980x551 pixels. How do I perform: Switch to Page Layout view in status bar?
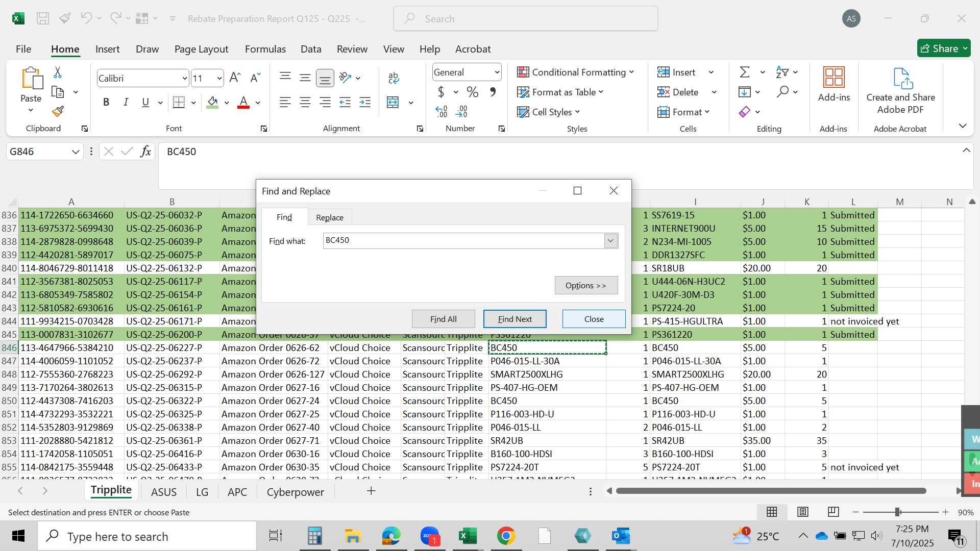pos(803,512)
